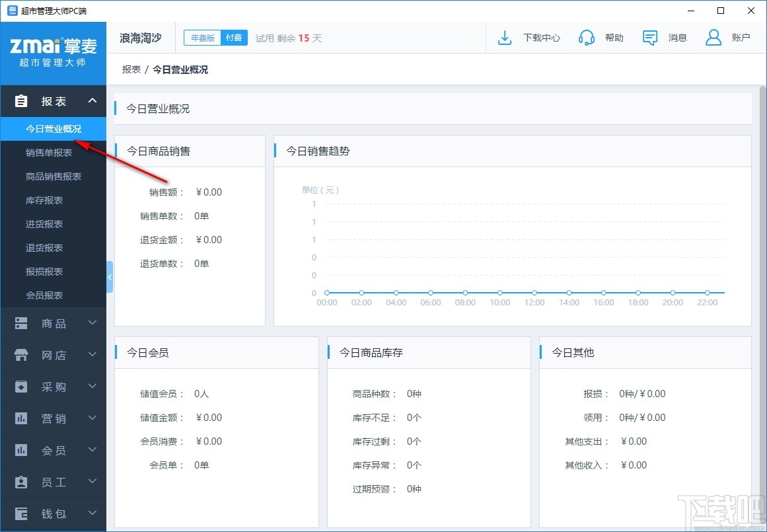Click the 商品 sidebar icon
This screenshot has height=532, width=767.
(x=21, y=323)
